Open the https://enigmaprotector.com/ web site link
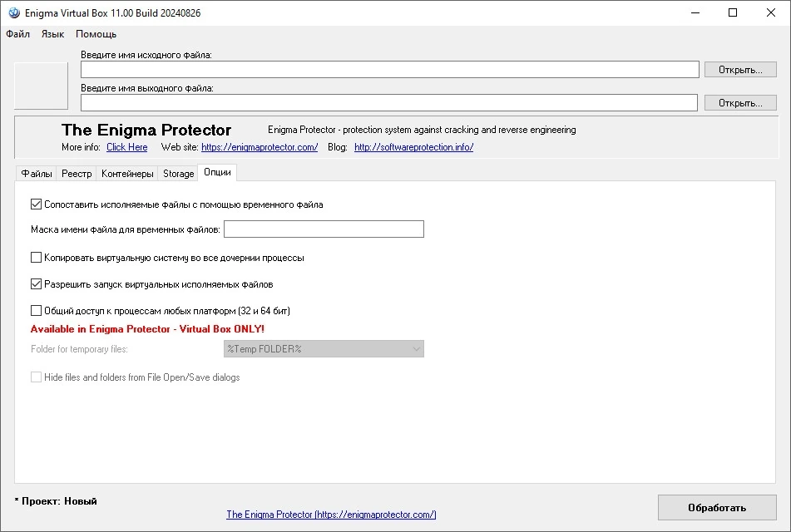The height and width of the screenshot is (532, 791). (260, 147)
